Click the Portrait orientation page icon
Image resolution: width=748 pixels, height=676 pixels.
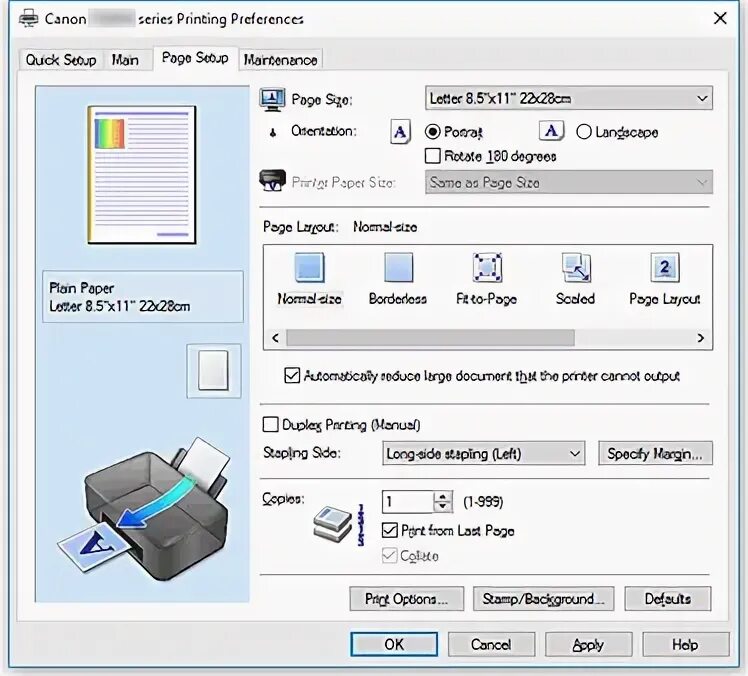click(400, 131)
